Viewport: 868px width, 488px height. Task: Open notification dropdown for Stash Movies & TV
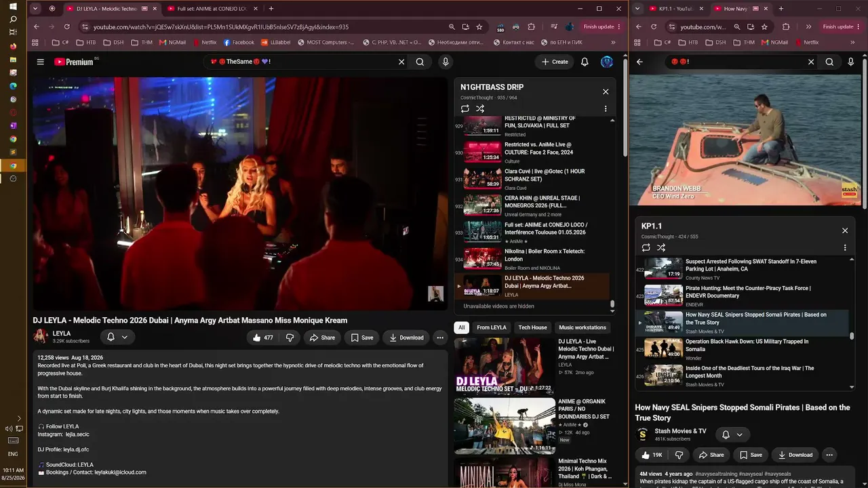coord(733,434)
